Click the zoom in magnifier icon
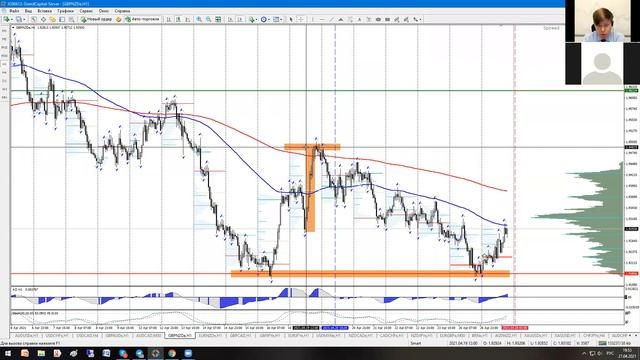The image size is (640, 360). click(199, 19)
